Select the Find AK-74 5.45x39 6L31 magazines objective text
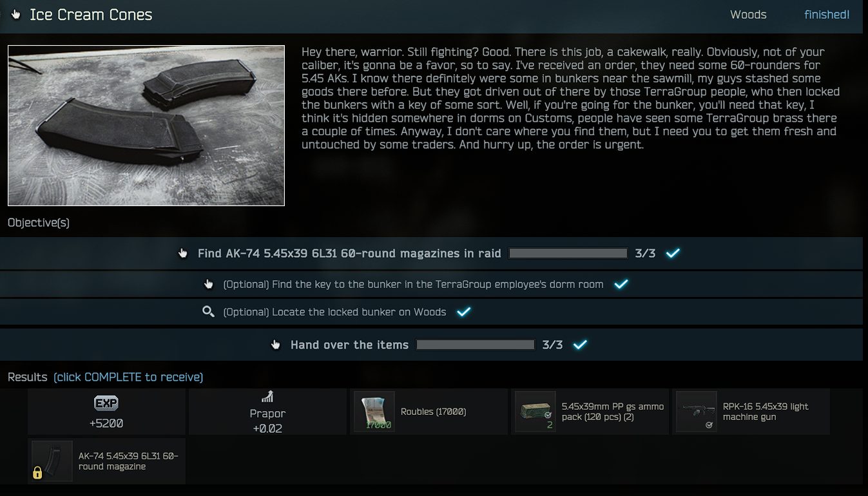The height and width of the screenshot is (496, 868). point(349,253)
